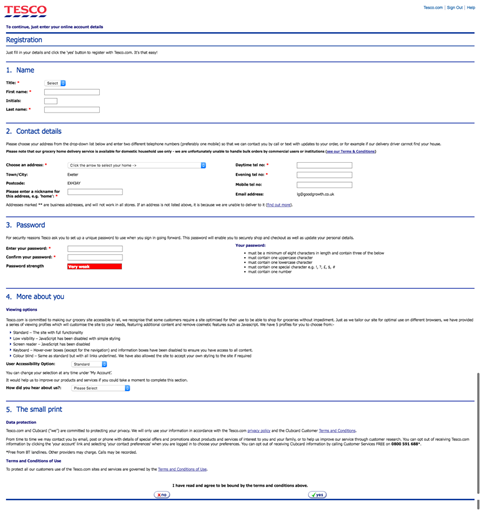Open the 'find out more' link
Screen dimensions: 480x510
(279, 205)
